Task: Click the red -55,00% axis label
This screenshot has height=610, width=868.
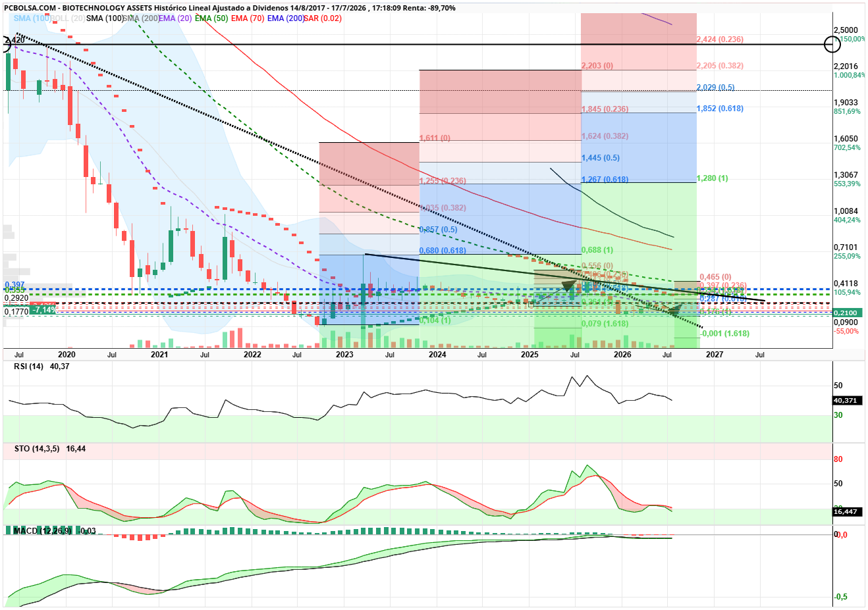Action: 847,331
